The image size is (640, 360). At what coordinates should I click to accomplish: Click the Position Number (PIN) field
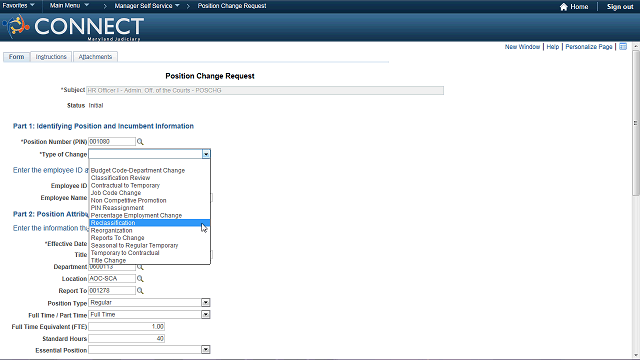112,142
